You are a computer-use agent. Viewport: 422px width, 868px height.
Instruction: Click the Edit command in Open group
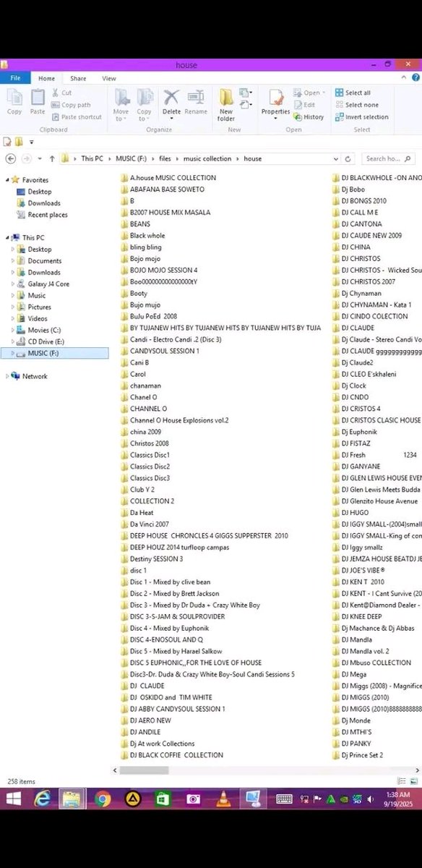click(x=304, y=105)
